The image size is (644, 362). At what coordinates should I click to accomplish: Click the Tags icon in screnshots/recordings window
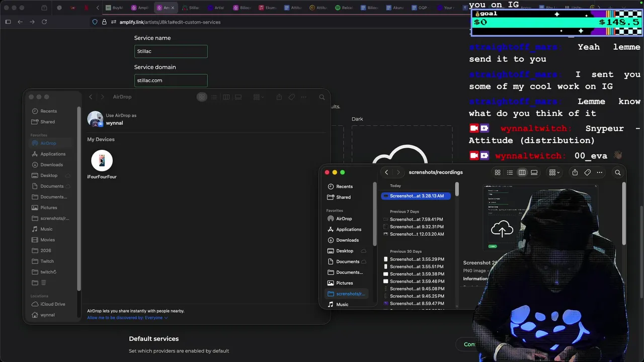(x=587, y=172)
